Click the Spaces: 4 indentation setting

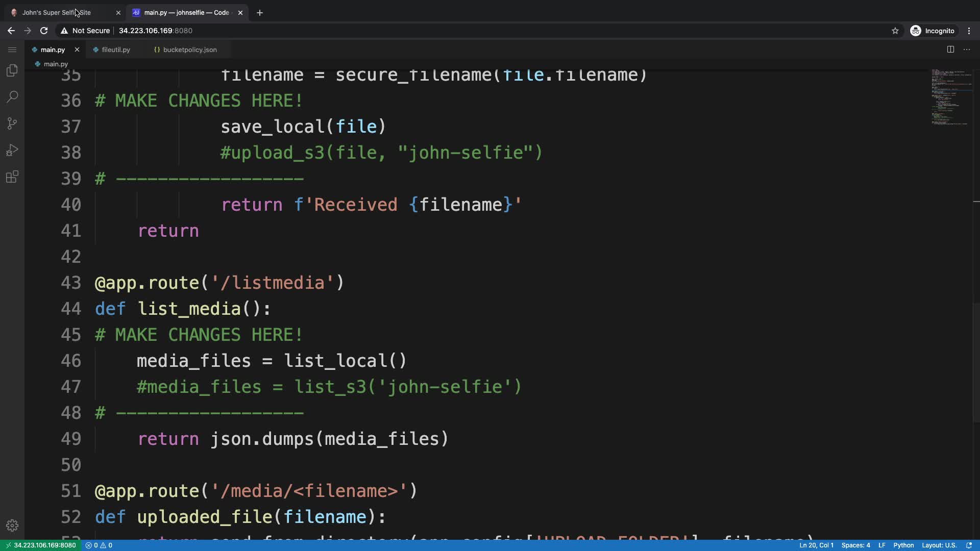click(855, 545)
